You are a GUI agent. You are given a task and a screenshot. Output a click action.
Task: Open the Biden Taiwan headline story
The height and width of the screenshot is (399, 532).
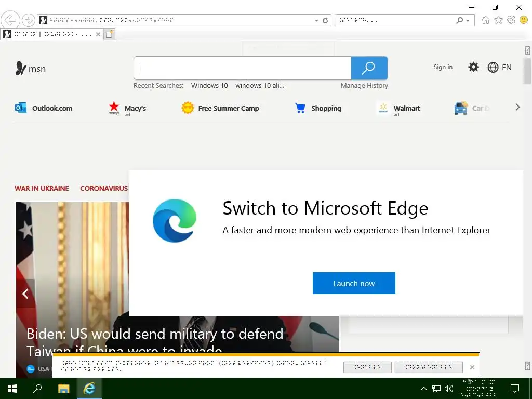click(x=155, y=342)
